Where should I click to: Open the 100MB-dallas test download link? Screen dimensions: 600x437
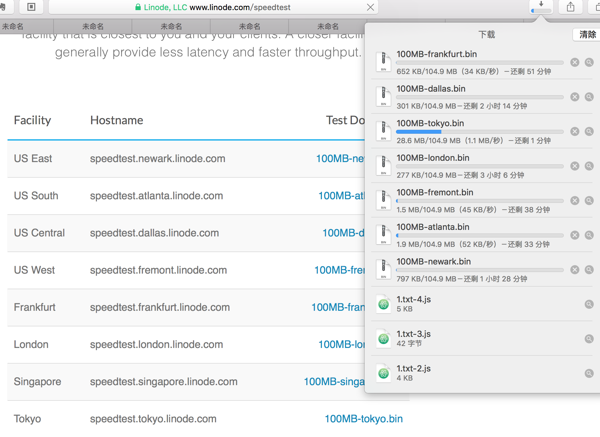(343, 233)
